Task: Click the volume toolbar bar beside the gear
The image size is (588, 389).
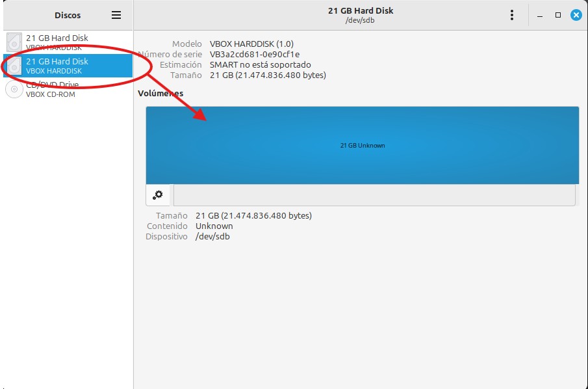Action: 374,195
